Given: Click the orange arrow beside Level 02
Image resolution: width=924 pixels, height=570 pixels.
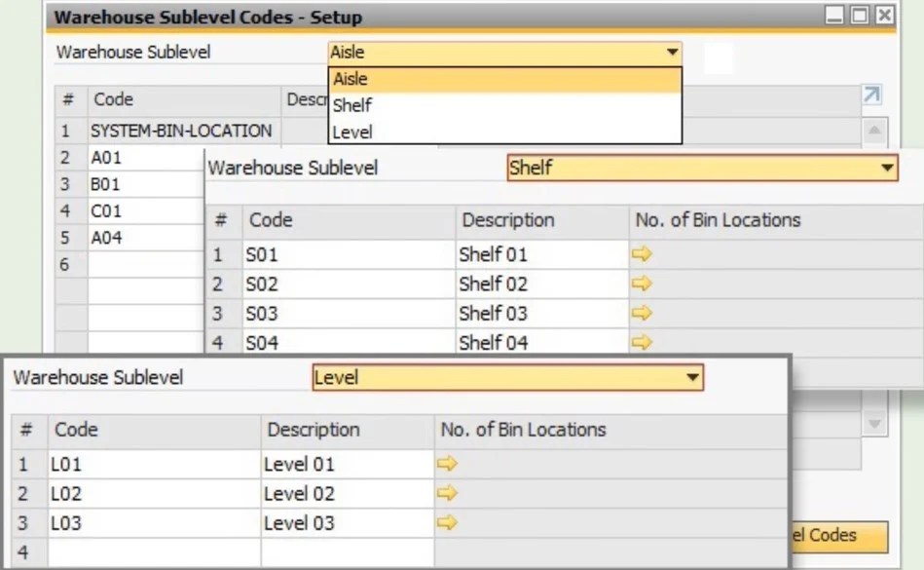Looking at the screenshot, I should [x=446, y=493].
